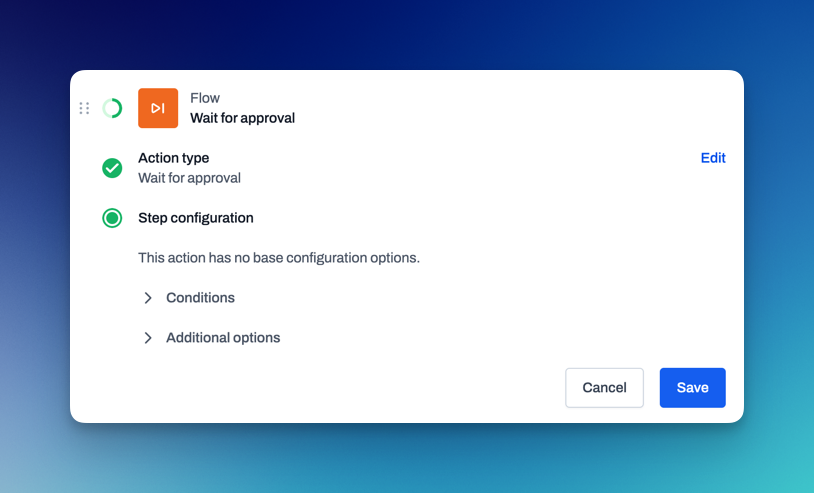Save the step configuration
814x493 pixels.
pyautogui.click(x=693, y=388)
